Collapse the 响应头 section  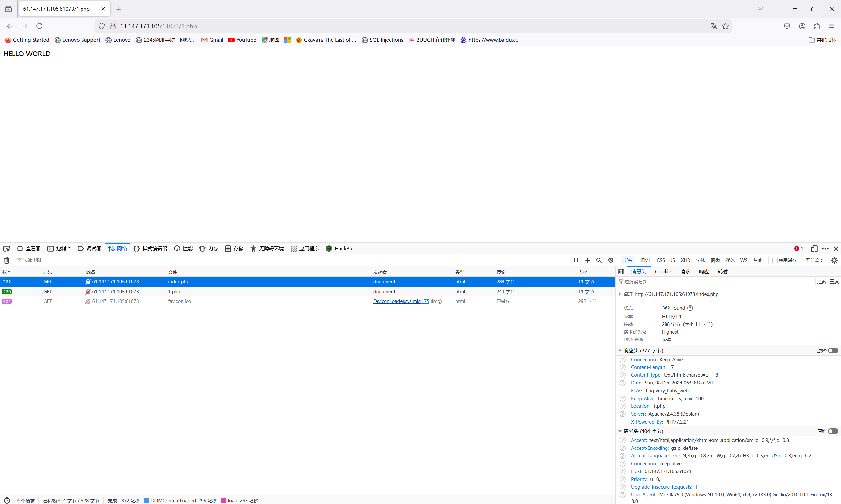click(x=620, y=350)
